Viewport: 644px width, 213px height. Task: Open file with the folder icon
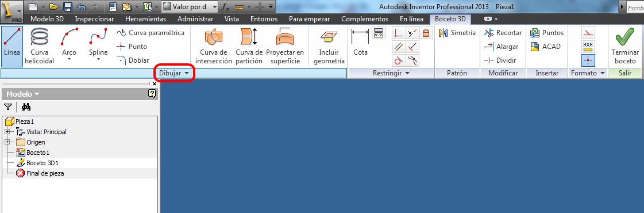point(53,6)
